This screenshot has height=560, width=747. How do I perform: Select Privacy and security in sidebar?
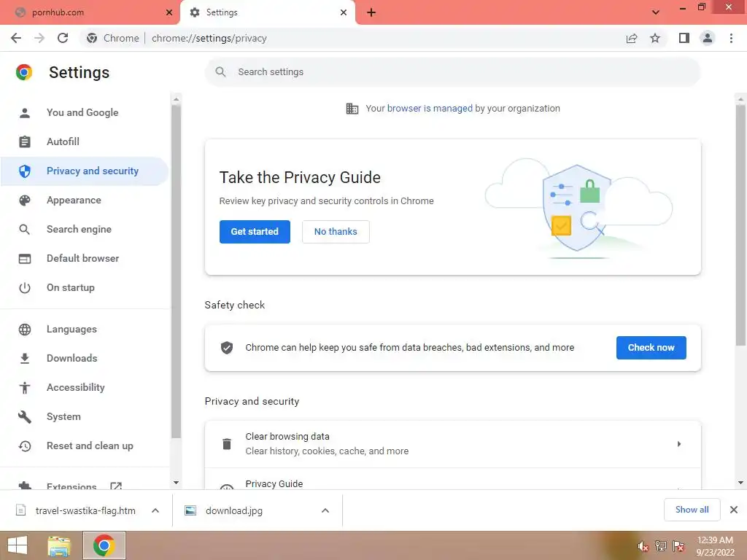coord(85,171)
